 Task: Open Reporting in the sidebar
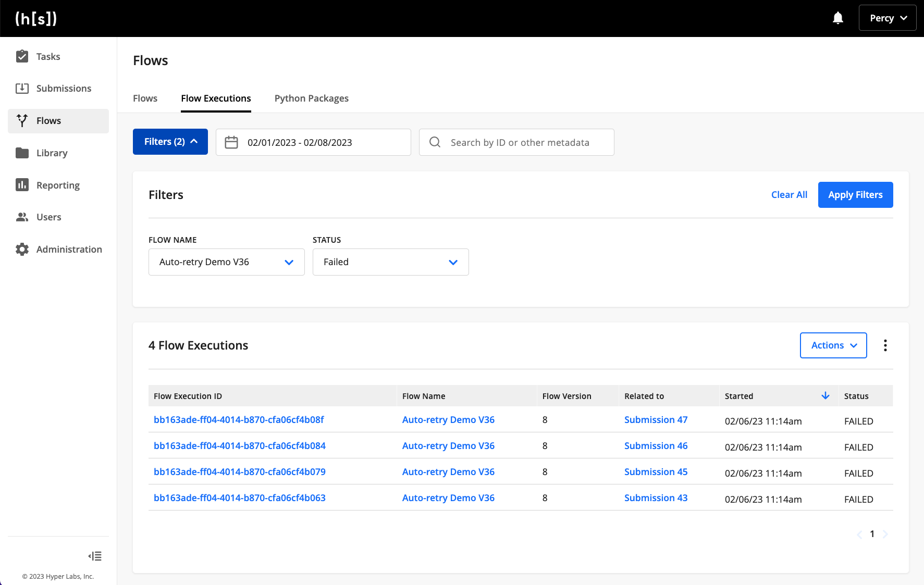(x=58, y=185)
